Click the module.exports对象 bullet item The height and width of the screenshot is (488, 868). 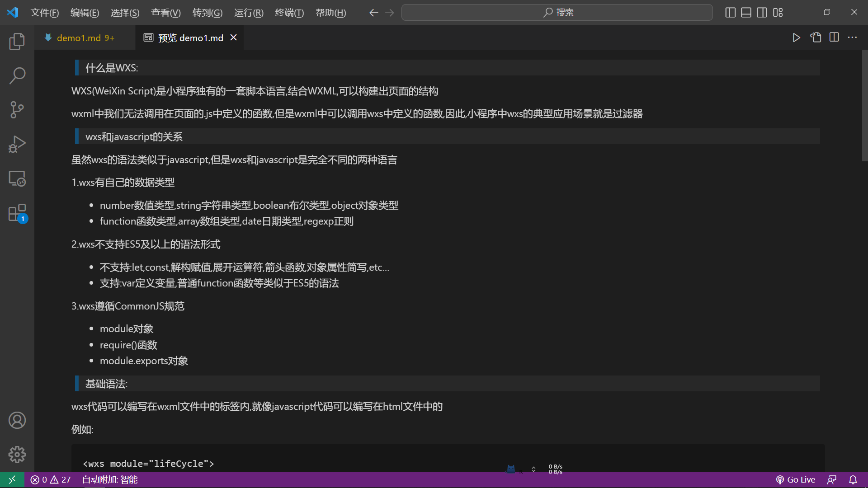coord(144,361)
